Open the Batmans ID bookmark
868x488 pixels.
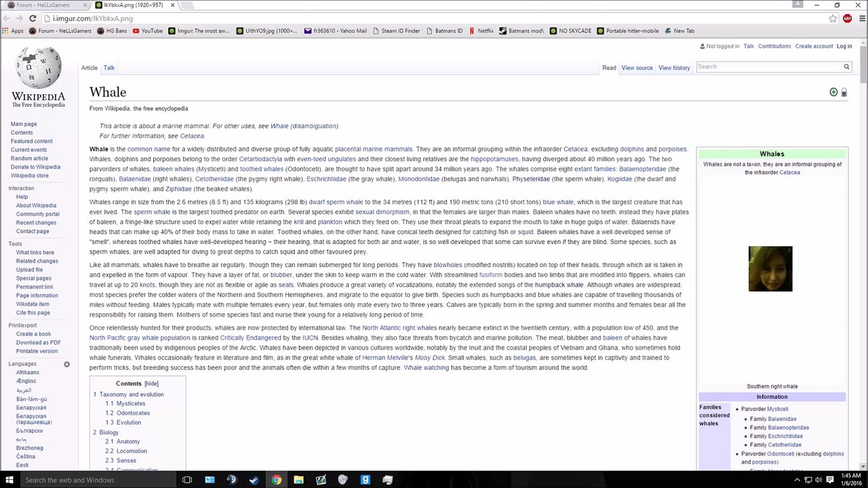point(444,30)
